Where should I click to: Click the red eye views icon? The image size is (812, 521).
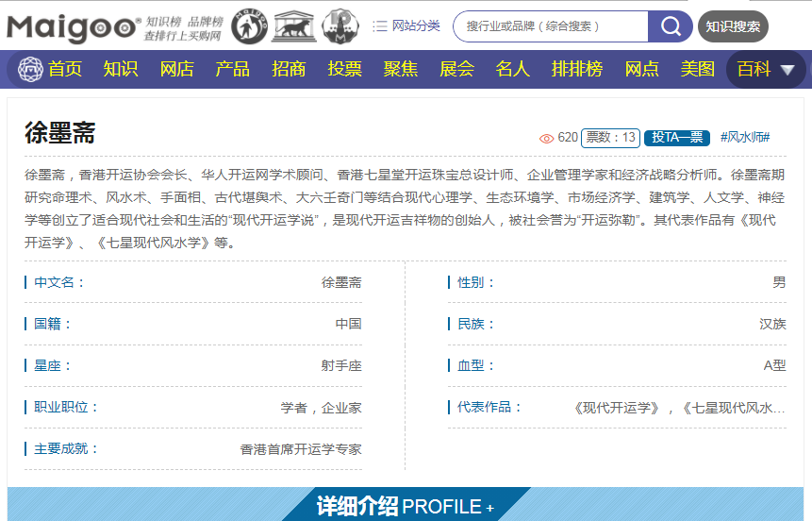(x=546, y=138)
